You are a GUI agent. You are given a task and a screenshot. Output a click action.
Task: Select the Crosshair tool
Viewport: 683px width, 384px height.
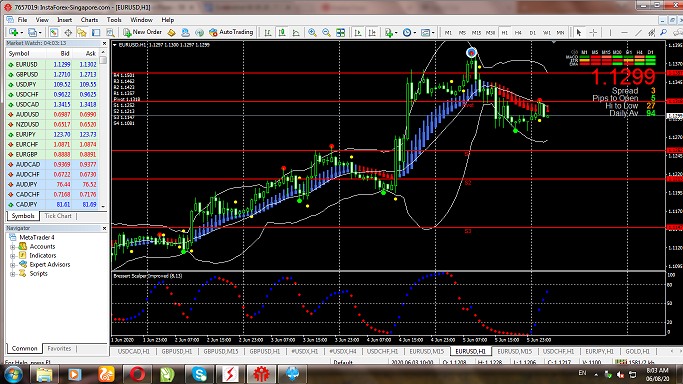click(x=593, y=32)
